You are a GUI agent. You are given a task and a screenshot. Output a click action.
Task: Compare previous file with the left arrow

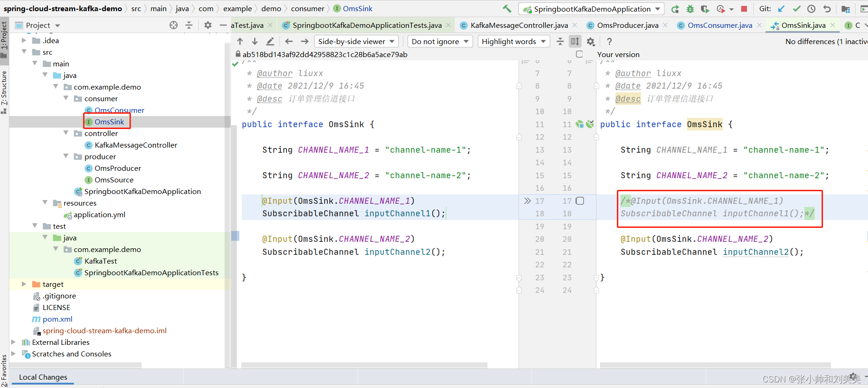tap(289, 41)
